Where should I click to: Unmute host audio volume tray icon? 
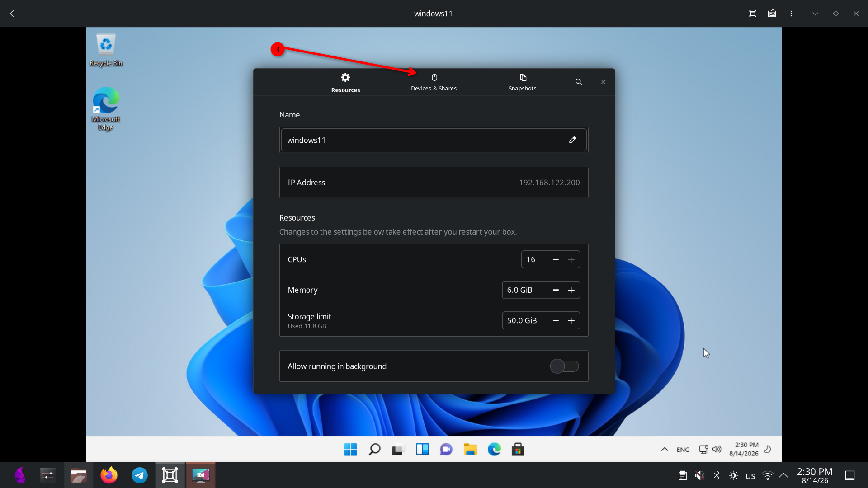pyautogui.click(x=699, y=475)
